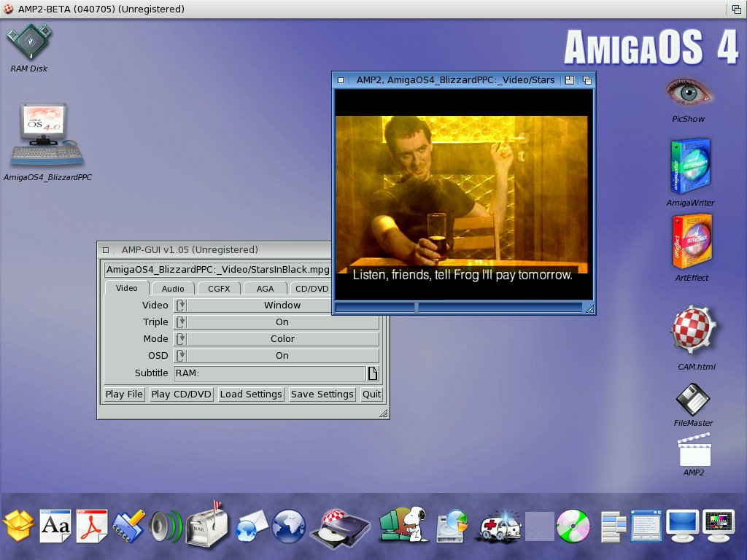Launch the AMP2 clapperboard desktop icon
The width and height of the screenshot is (747, 560).
coord(694,449)
